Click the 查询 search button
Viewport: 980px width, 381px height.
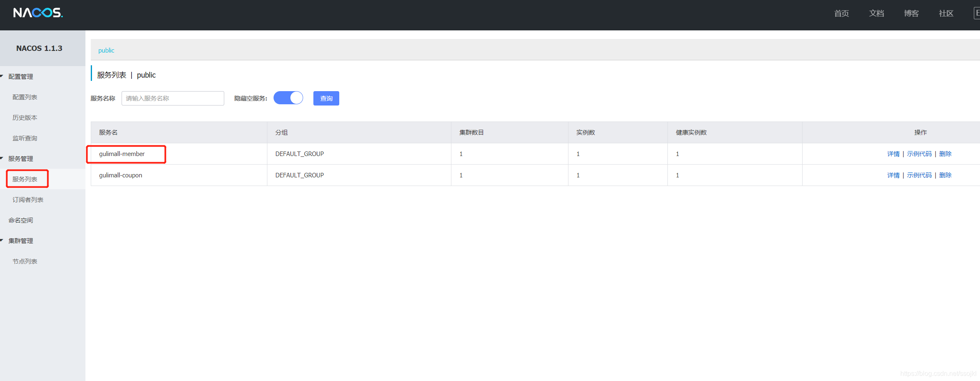pyautogui.click(x=326, y=98)
